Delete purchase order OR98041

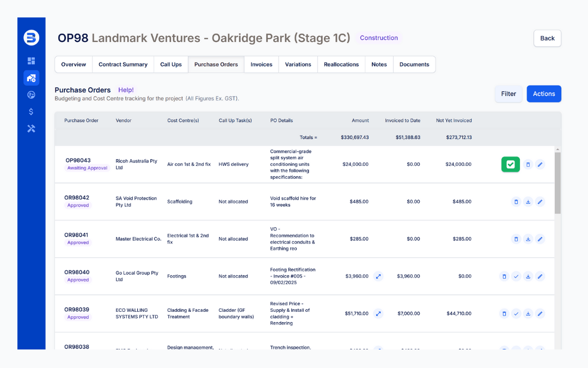(x=516, y=239)
